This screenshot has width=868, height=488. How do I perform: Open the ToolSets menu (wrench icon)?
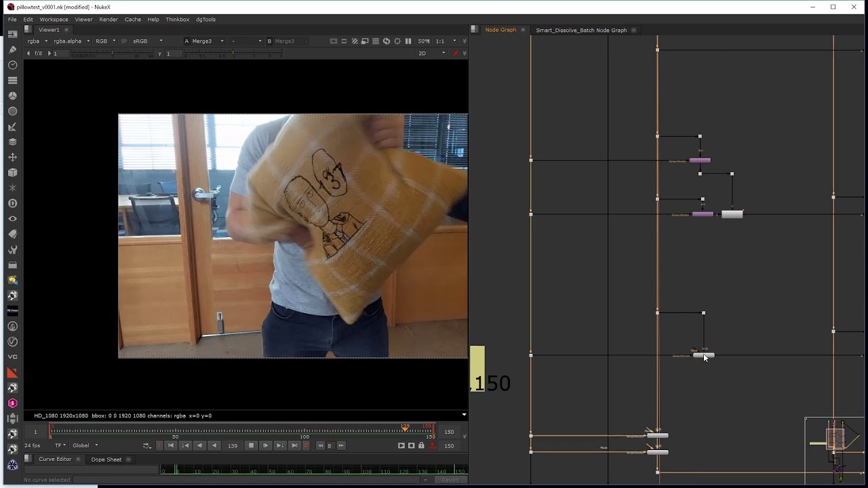12,249
